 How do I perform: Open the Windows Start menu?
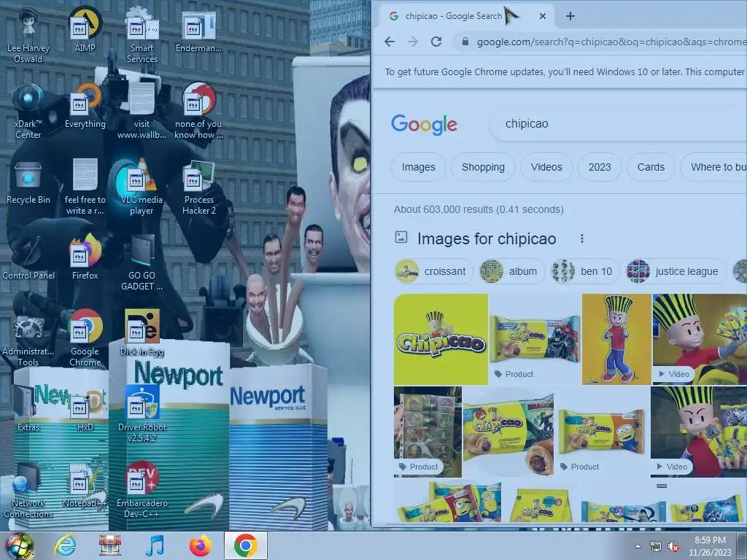point(20,545)
